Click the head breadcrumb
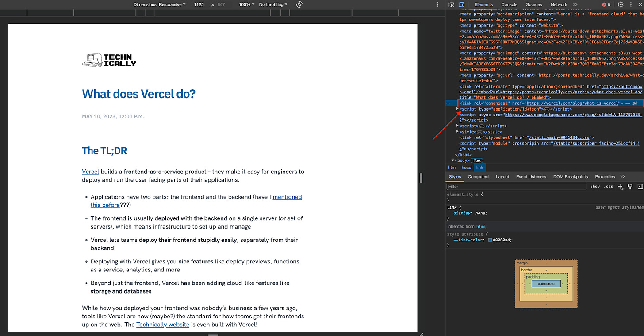The image size is (644, 336). tap(466, 168)
